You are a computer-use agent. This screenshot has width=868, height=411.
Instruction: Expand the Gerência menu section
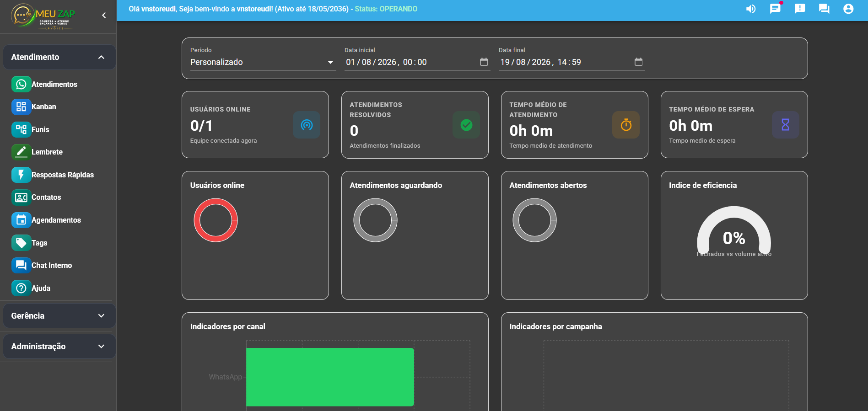tap(59, 316)
